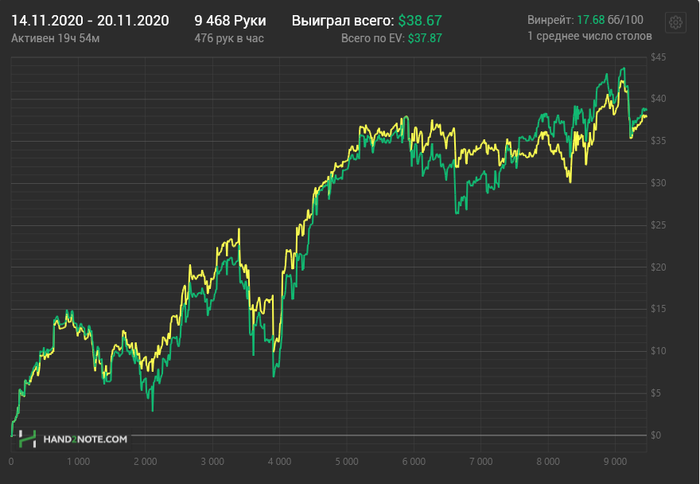Click the '9 000' x-axis label

[x=615, y=462]
